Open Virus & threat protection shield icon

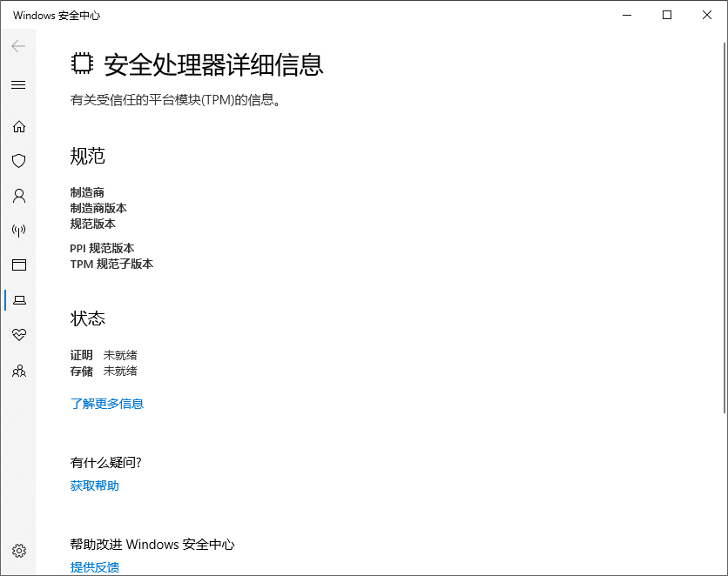click(x=19, y=161)
